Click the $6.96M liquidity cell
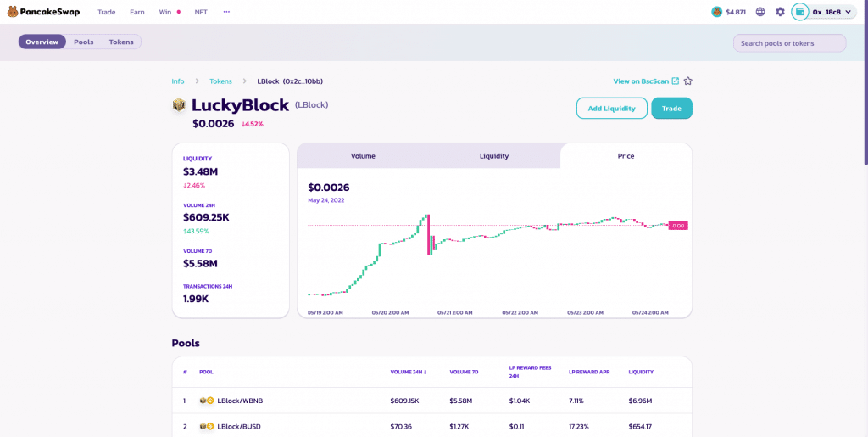This screenshot has height=437, width=868. click(x=641, y=401)
